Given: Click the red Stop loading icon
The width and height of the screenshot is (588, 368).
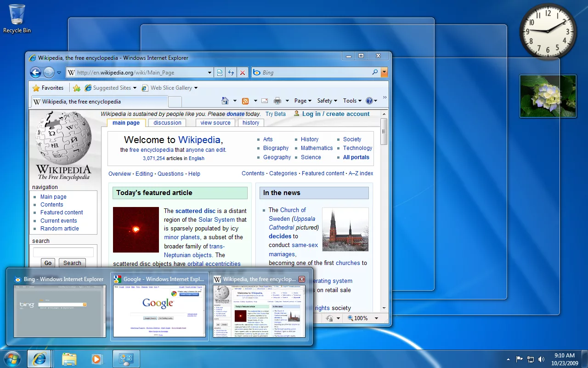Looking at the screenshot, I should coord(243,72).
